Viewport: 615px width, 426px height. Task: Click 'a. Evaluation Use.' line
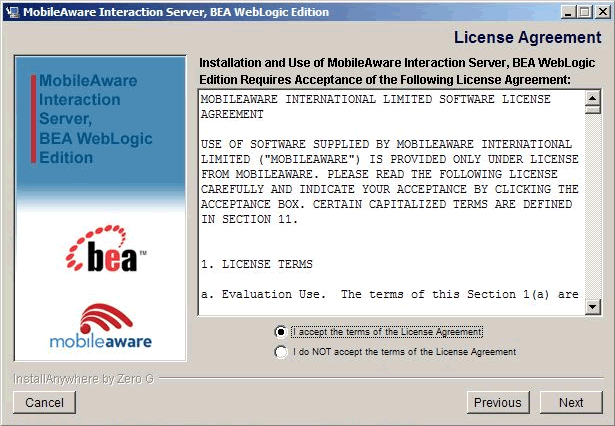pyautogui.click(x=389, y=295)
